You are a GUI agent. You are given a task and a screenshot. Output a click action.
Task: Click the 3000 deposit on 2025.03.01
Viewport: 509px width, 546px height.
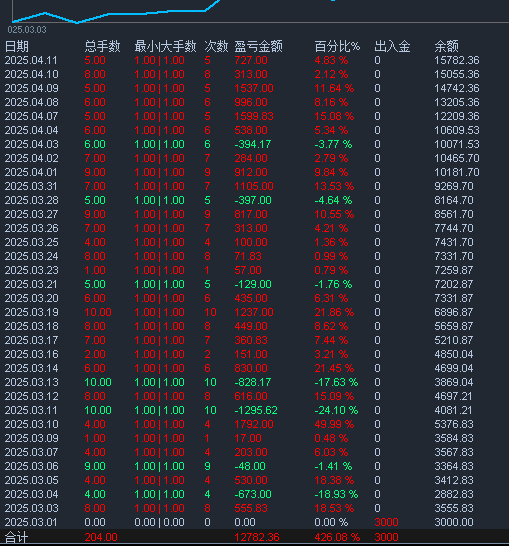pos(386,522)
